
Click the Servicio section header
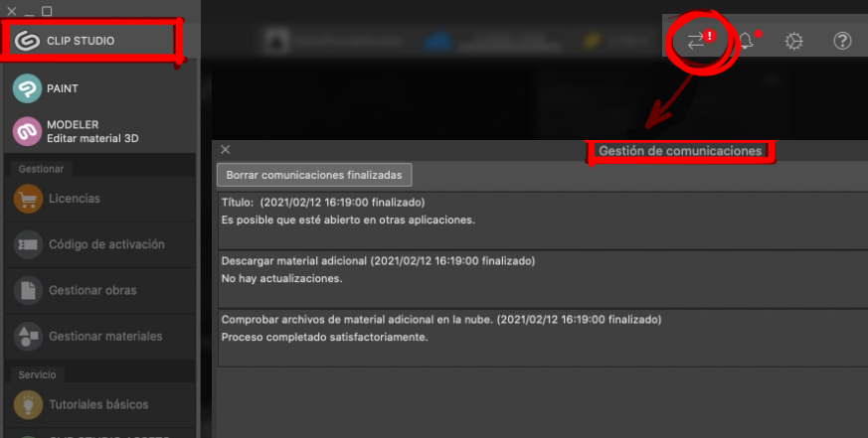38,374
